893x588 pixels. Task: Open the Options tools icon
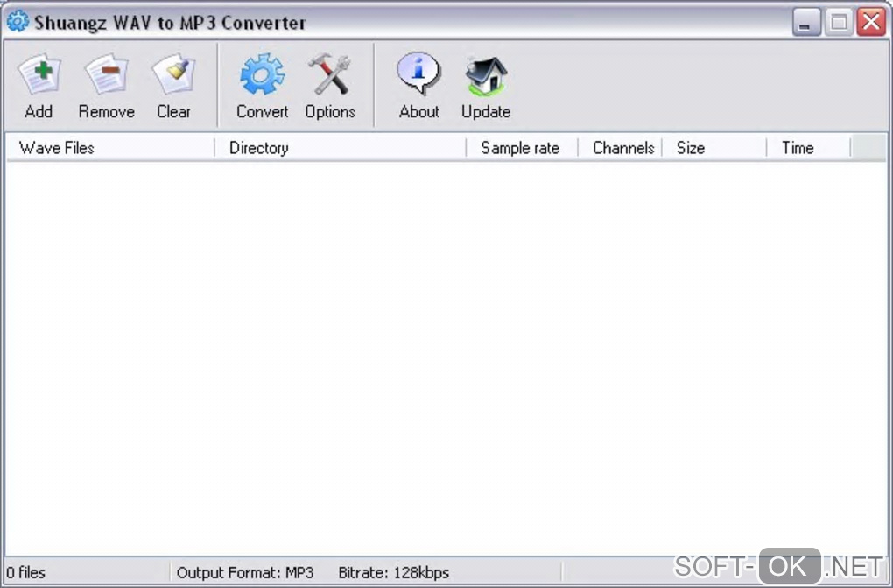coord(330,74)
